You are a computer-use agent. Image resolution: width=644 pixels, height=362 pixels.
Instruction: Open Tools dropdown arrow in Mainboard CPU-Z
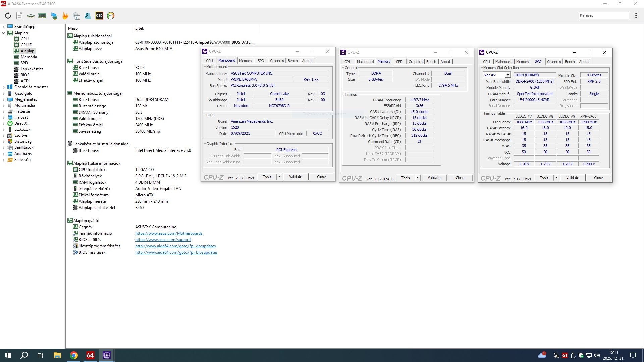pyautogui.click(x=279, y=177)
